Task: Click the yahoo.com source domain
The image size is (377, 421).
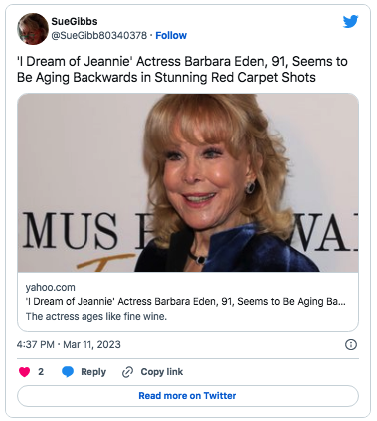Action: click(x=51, y=287)
